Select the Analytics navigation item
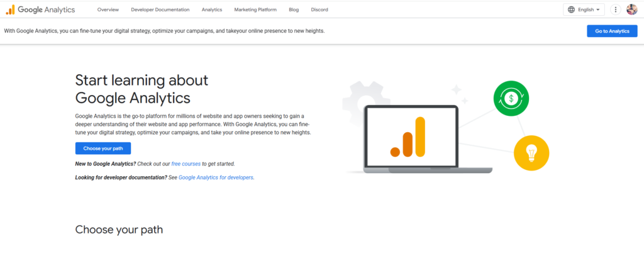This screenshot has width=644, height=253. [x=212, y=10]
